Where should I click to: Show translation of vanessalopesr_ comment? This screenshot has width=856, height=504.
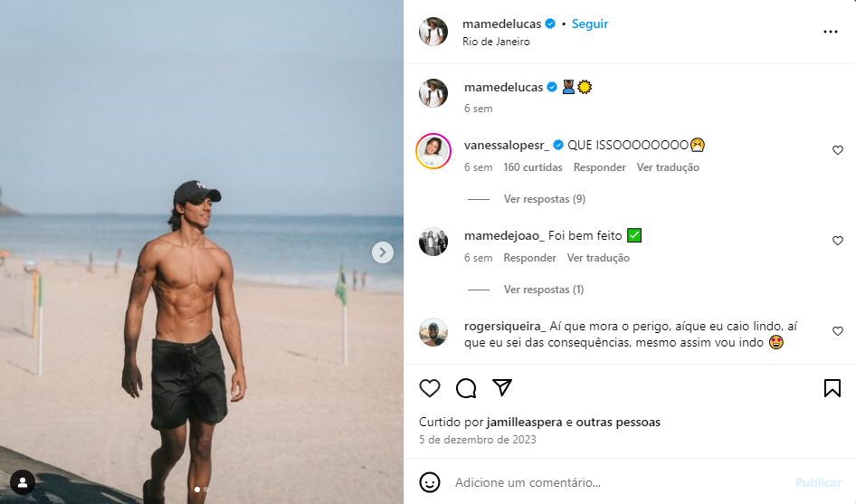668,167
